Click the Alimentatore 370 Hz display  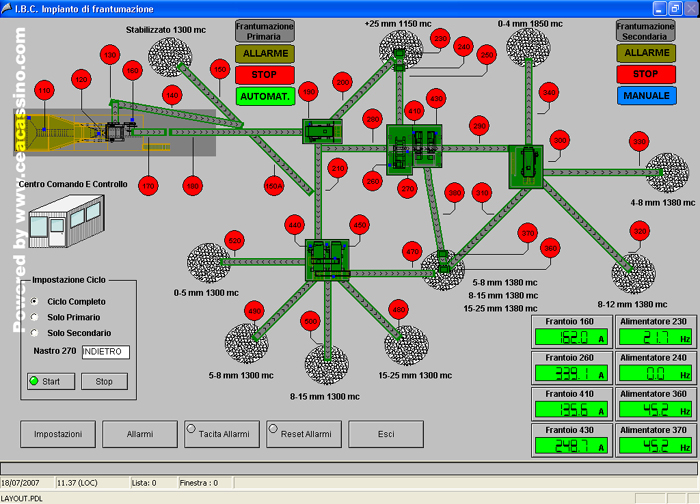pos(655,445)
